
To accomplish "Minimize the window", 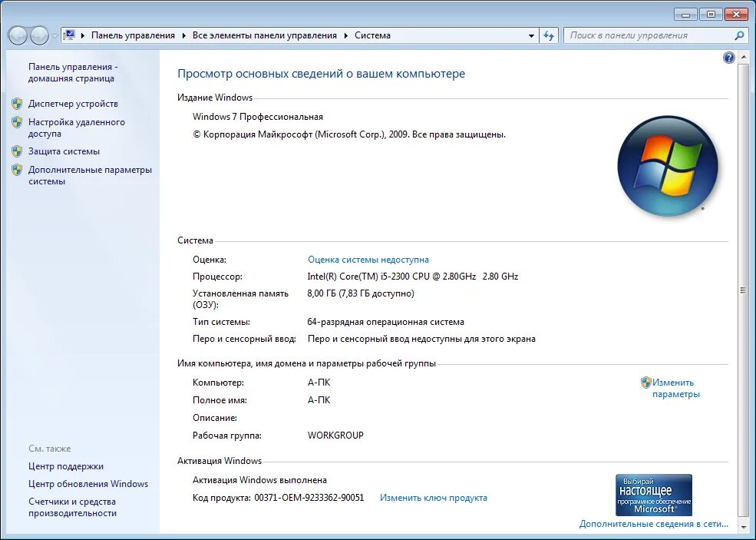I will tap(685, 14).
